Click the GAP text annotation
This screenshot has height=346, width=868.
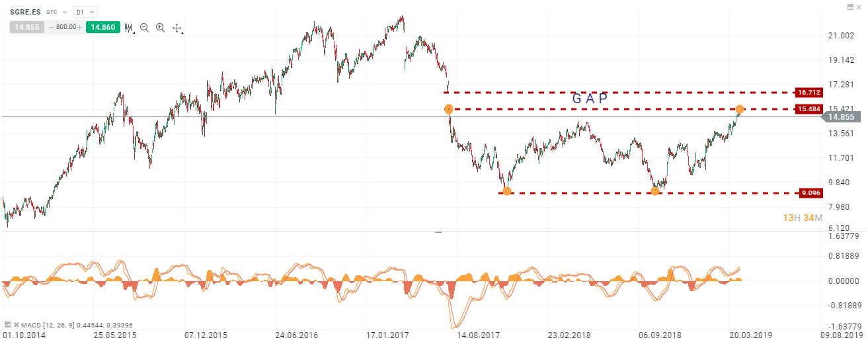tap(590, 99)
